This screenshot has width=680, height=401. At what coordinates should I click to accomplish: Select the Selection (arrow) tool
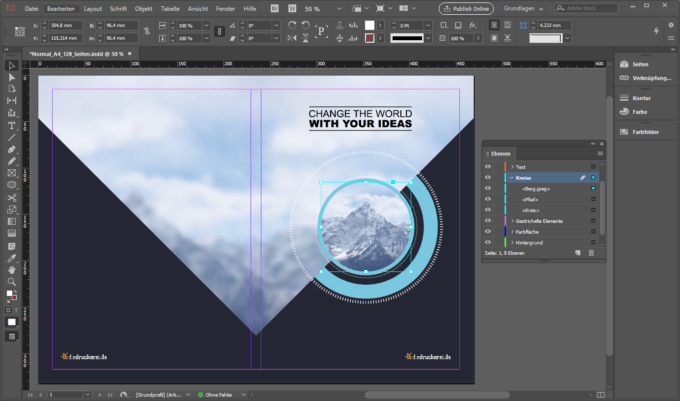12,66
